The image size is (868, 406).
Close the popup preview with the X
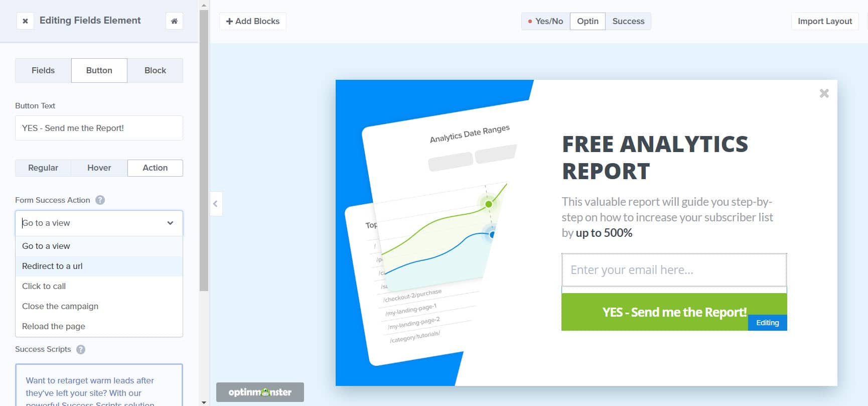[824, 93]
